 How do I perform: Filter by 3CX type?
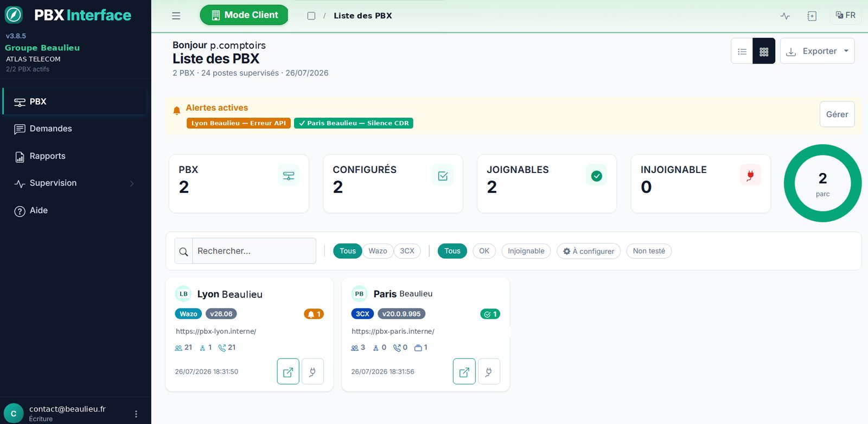pyautogui.click(x=407, y=251)
